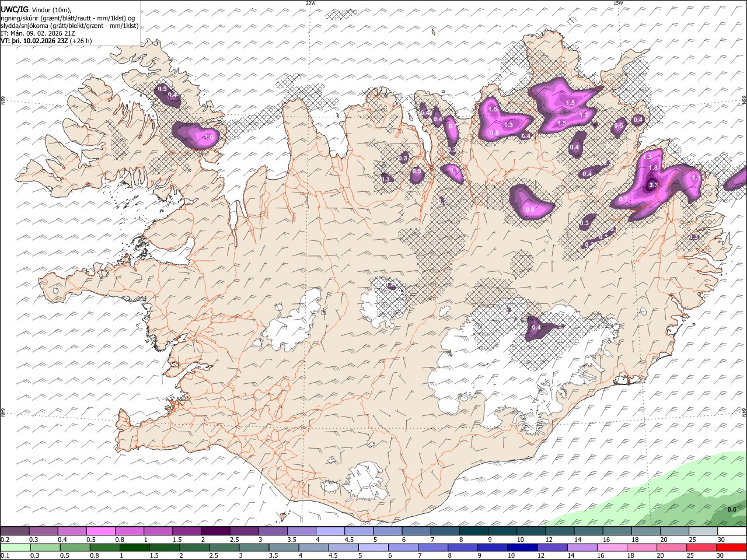Pick lower legend swatch starting at 25
This screenshot has height=560, width=747.
(701, 547)
